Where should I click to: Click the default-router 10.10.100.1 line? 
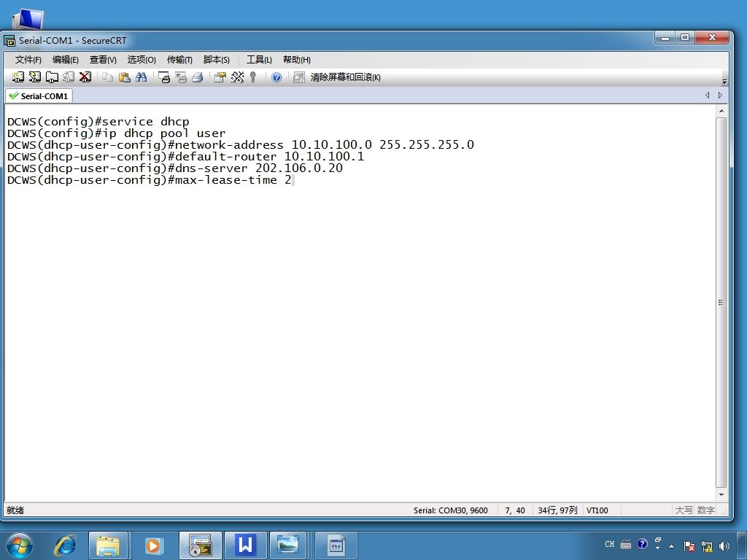click(x=186, y=157)
